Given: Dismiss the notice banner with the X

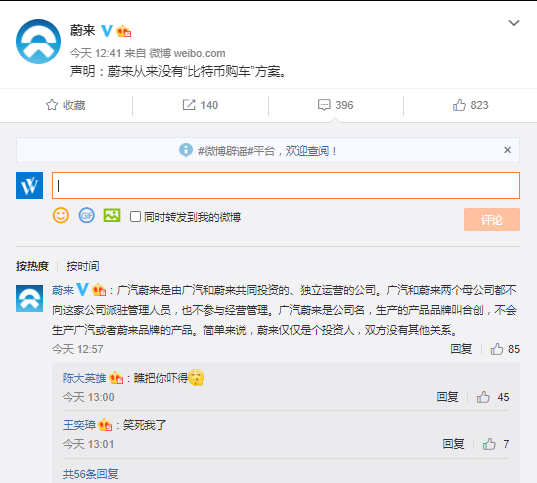Looking at the screenshot, I should tap(507, 150).
